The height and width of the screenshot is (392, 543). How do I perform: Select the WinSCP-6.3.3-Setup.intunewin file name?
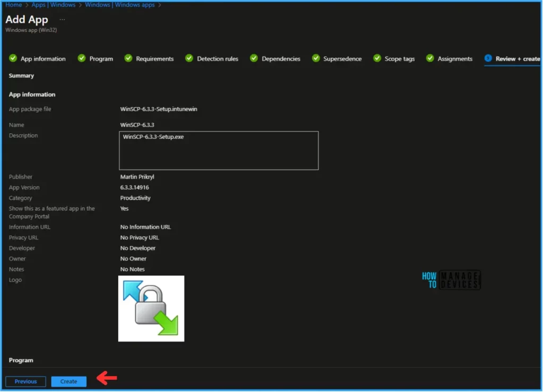(x=159, y=109)
